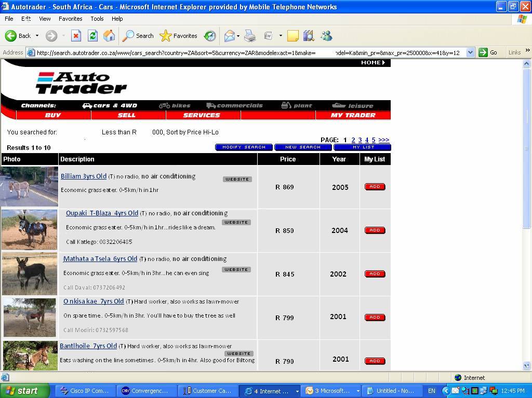The width and height of the screenshot is (532, 398).
Task: Open the Favorites menu
Action: pyautogui.click(x=71, y=19)
